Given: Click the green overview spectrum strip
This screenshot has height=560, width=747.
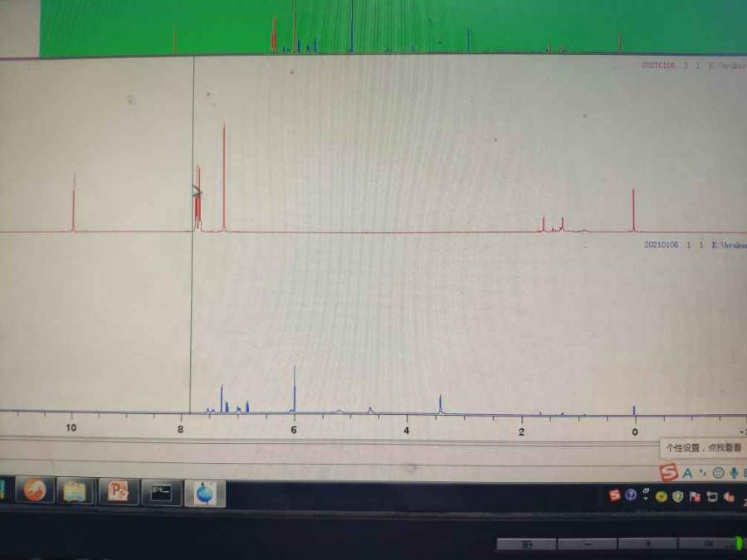Looking at the screenshot, I should [x=393, y=27].
